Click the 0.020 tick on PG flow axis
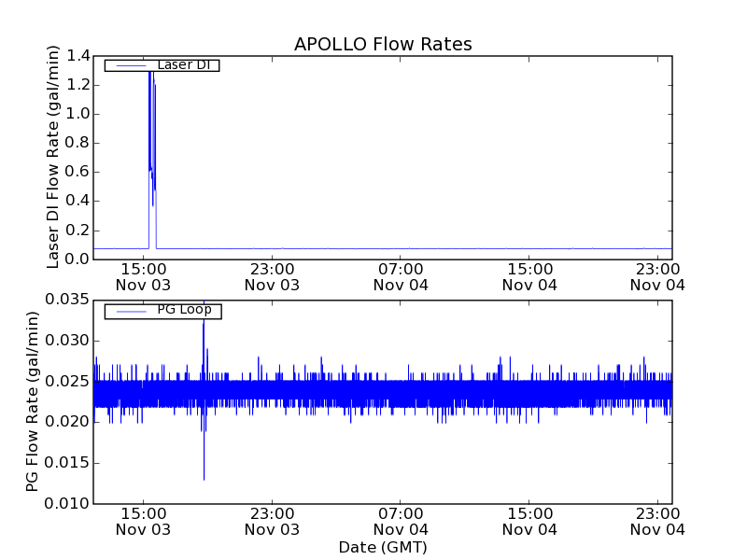This screenshot has width=747, height=560. 67,422
